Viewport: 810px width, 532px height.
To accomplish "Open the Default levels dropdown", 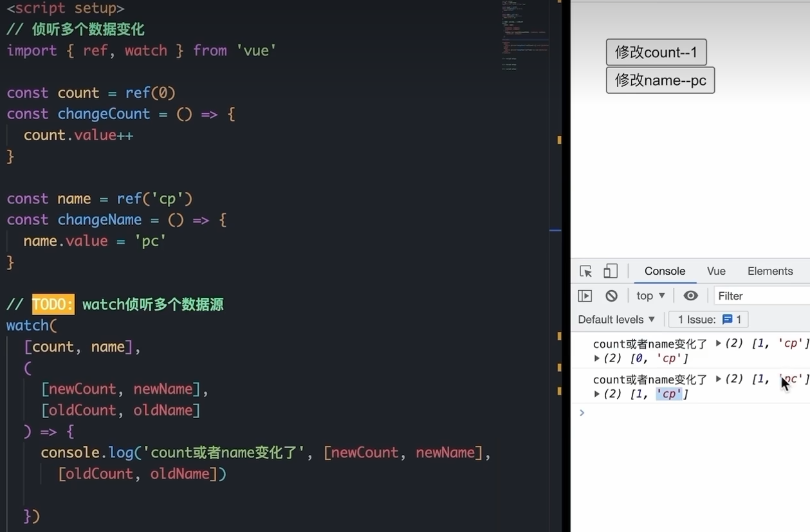I will click(616, 319).
